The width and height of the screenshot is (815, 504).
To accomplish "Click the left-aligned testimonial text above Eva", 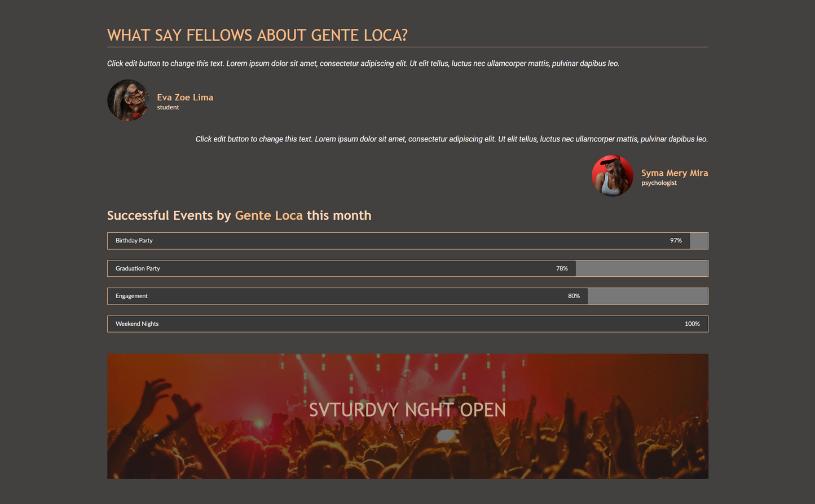I will [363, 64].
